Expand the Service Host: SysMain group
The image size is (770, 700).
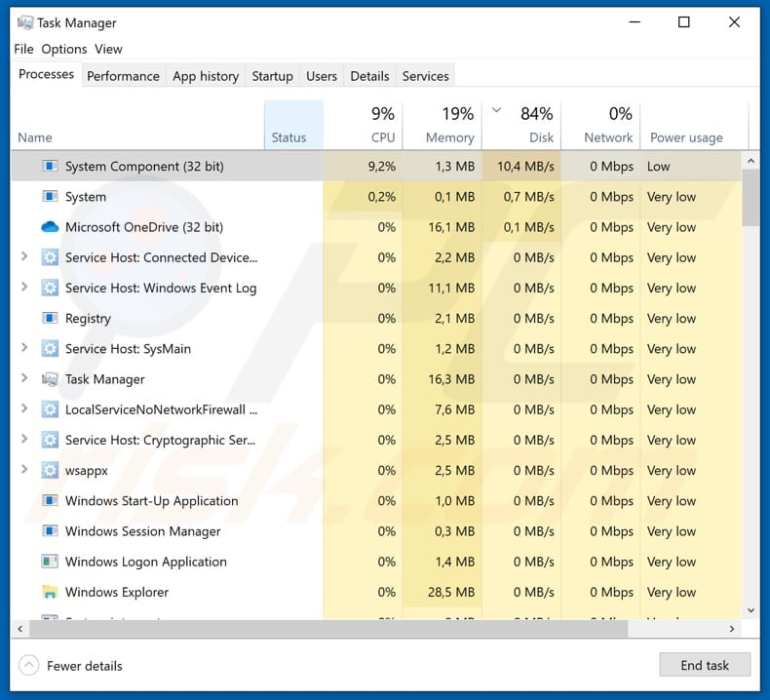coord(23,348)
